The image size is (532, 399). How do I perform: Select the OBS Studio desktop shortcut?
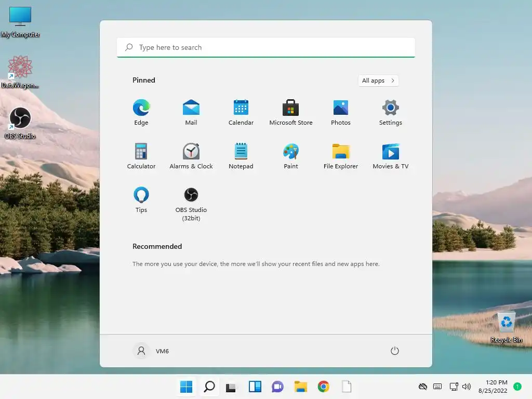[20, 123]
